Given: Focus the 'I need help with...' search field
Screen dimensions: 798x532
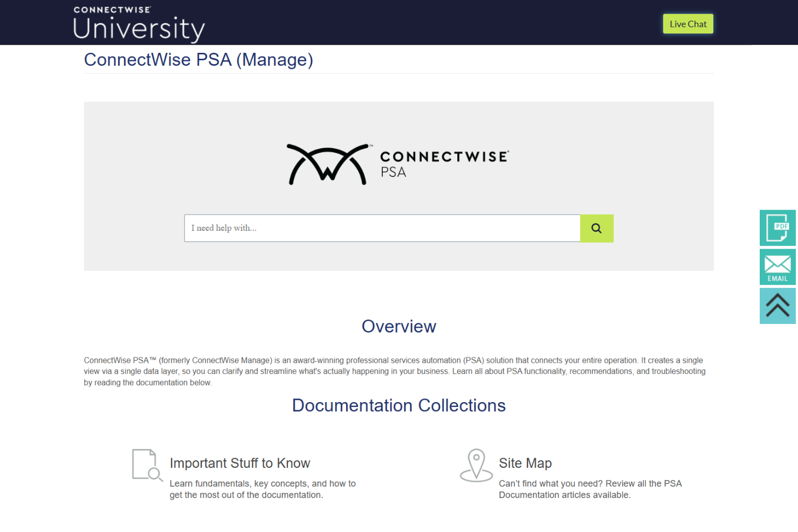Looking at the screenshot, I should [x=382, y=228].
